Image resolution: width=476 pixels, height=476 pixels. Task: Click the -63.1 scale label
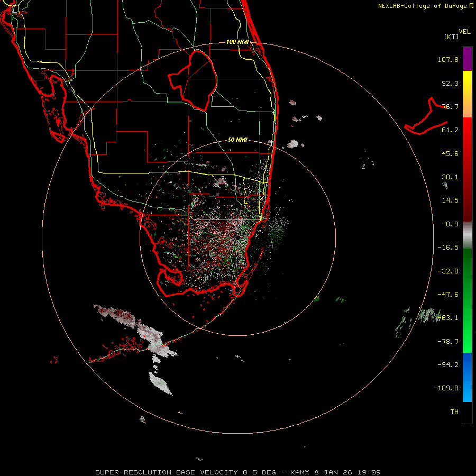pyautogui.click(x=448, y=318)
